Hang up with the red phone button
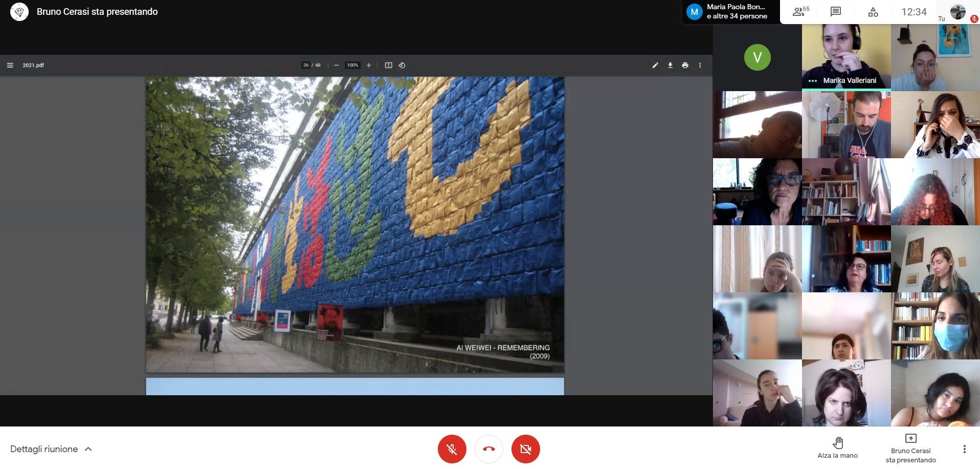 point(488,449)
